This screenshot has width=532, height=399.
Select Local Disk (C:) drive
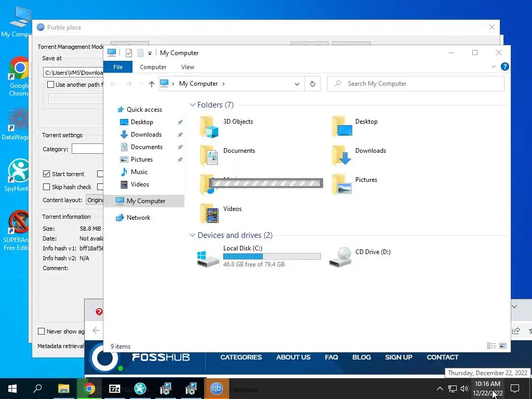259,257
